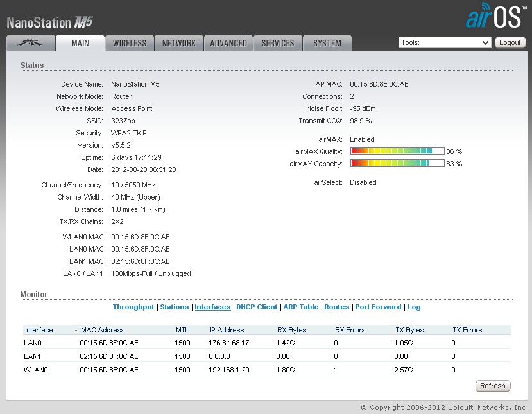Click the LAN1 MAC value in Status
Image resolution: width=532 pixels, height=414 pixels.
pyautogui.click(x=141, y=261)
